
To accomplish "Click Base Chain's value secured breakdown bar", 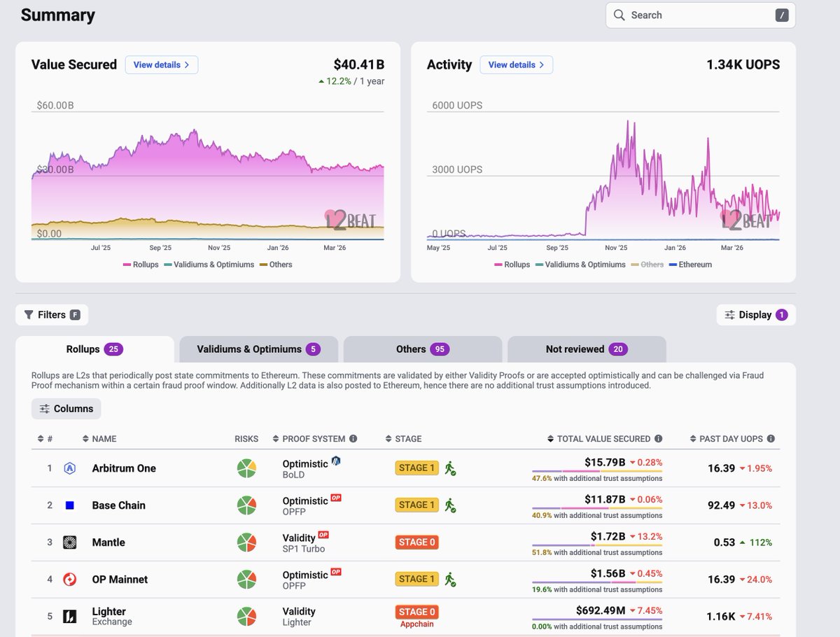I will 596,508.
